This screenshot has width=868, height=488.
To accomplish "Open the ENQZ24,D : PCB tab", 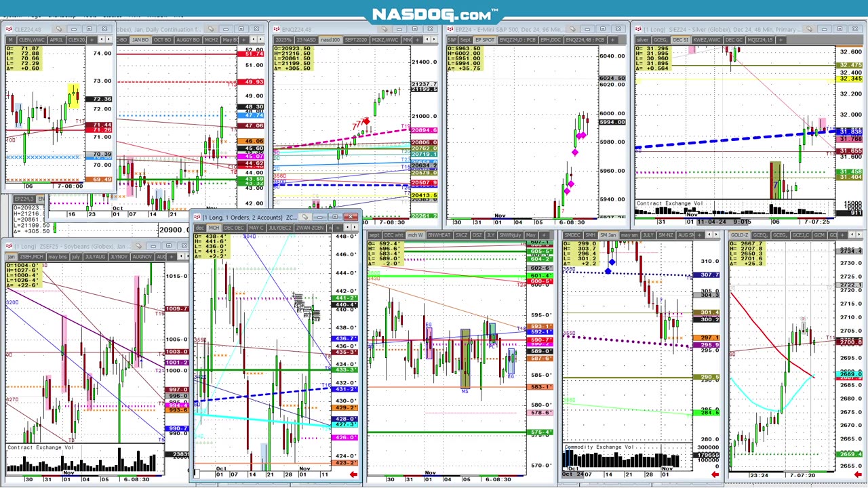I will click(517, 40).
